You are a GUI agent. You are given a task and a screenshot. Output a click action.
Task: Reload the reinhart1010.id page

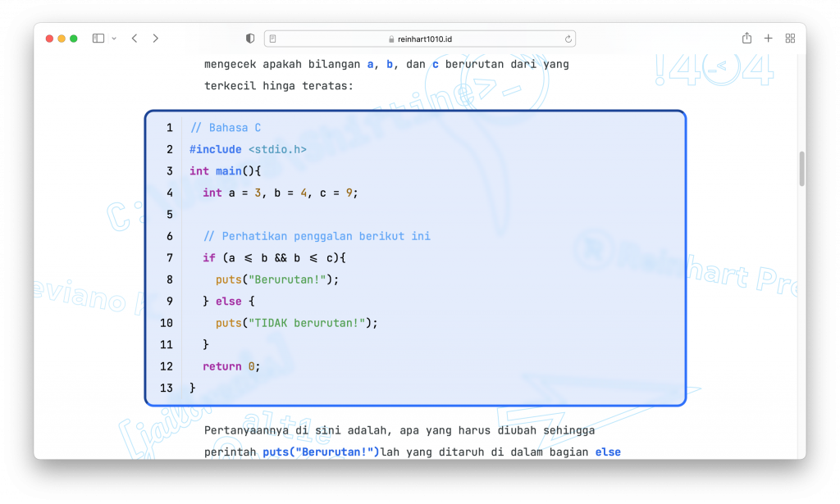[568, 39]
